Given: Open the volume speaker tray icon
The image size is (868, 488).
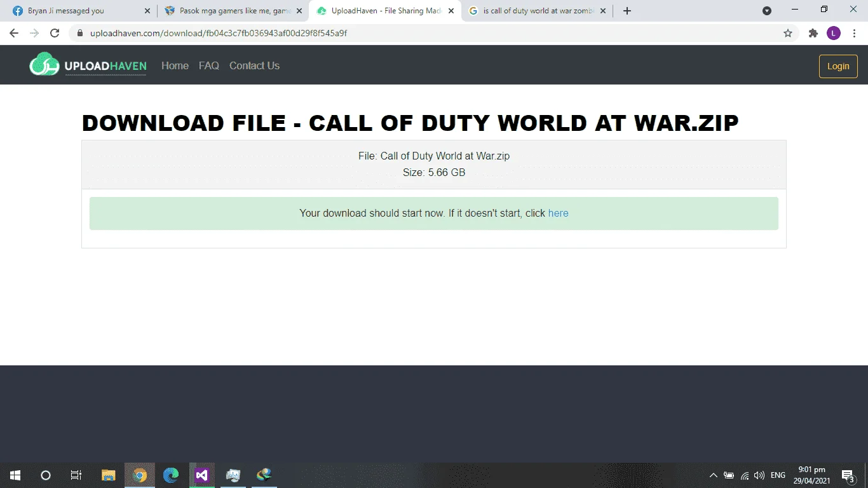Looking at the screenshot, I should (x=759, y=475).
